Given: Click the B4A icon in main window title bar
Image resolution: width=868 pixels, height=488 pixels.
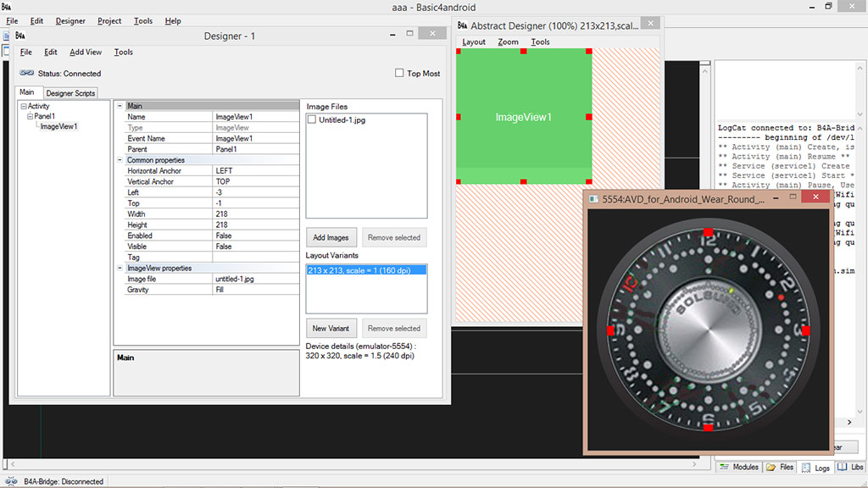Looking at the screenshot, I should click(x=7, y=6).
